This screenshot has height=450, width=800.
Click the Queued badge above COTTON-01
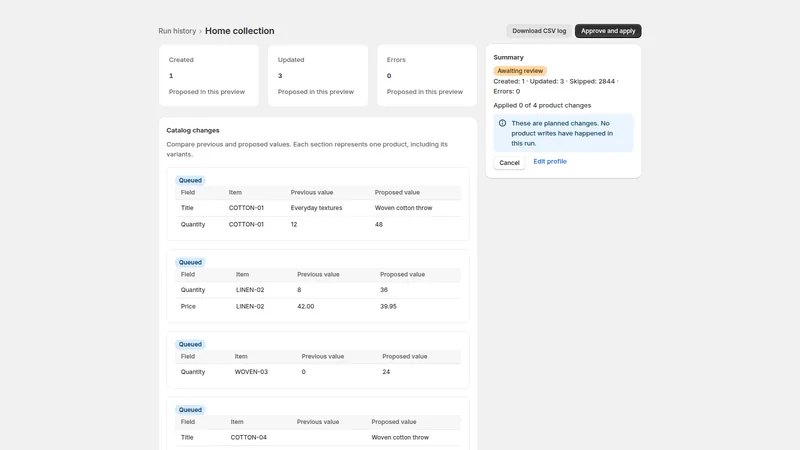click(x=190, y=180)
